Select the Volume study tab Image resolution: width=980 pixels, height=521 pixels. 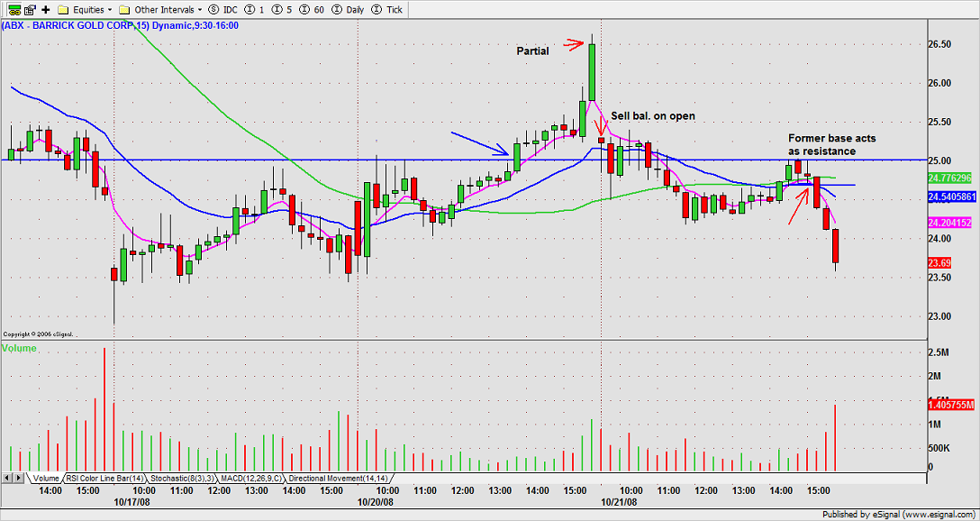pos(44,479)
